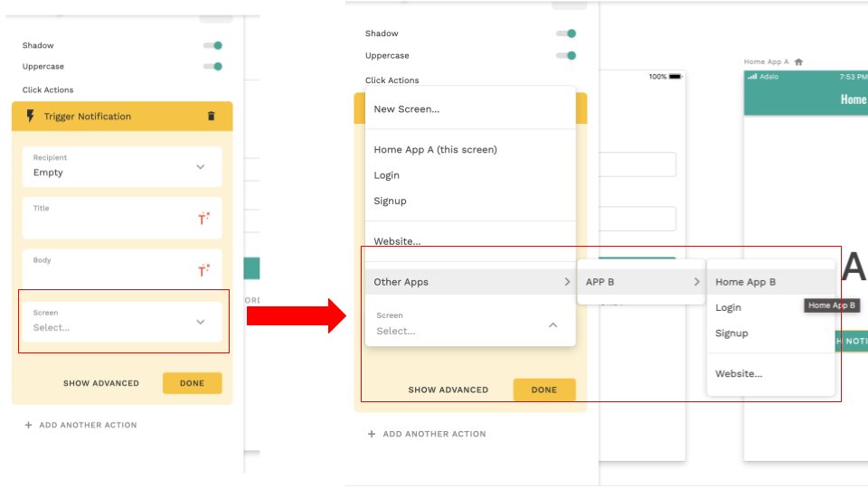The image size is (868, 488).
Task: Choose Website... in the main dropdown list
Action: (470, 241)
